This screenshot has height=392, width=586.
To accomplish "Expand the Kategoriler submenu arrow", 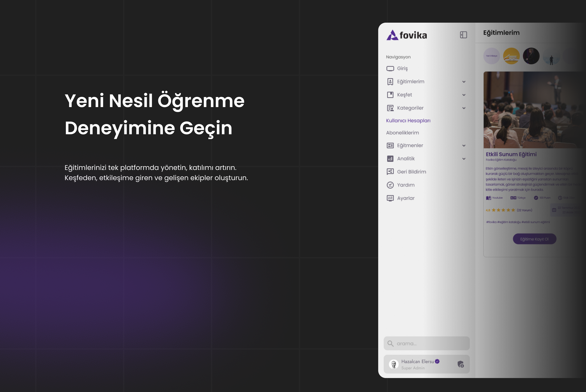I will tap(464, 108).
